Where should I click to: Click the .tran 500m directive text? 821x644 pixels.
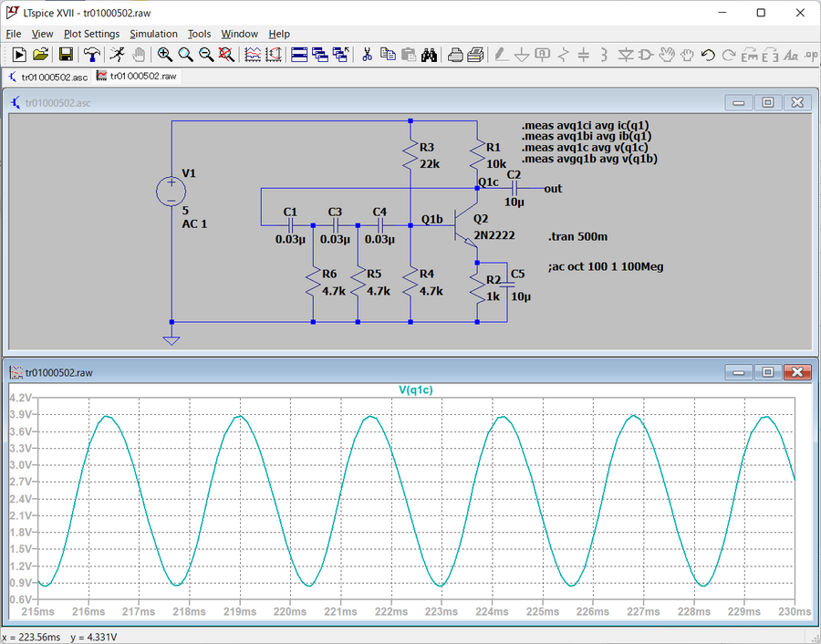click(578, 236)
